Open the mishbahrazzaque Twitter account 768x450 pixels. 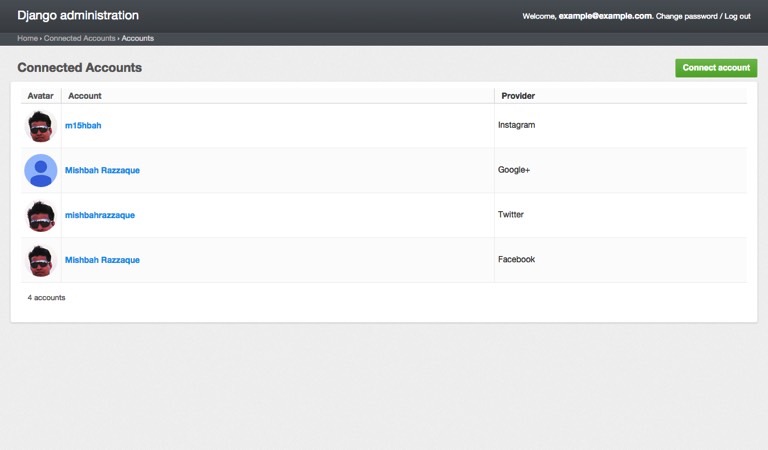point(99,215)
